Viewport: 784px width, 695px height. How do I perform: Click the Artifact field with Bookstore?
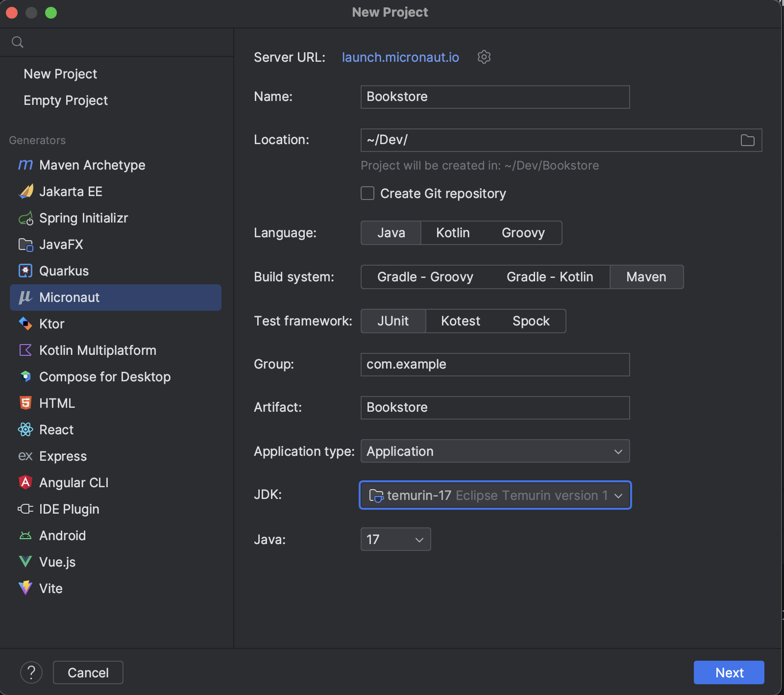pos(495,408)
